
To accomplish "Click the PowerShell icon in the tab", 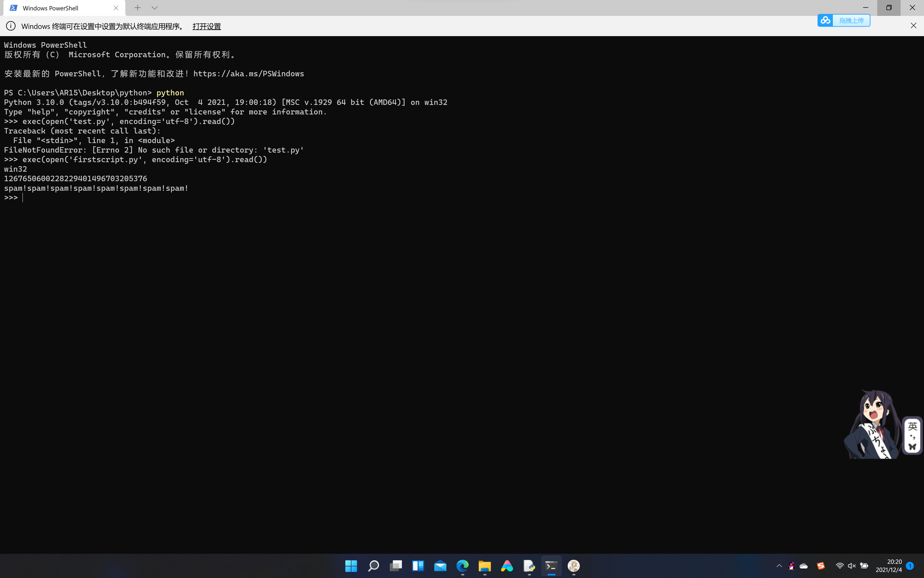I will tap(13, 8).
